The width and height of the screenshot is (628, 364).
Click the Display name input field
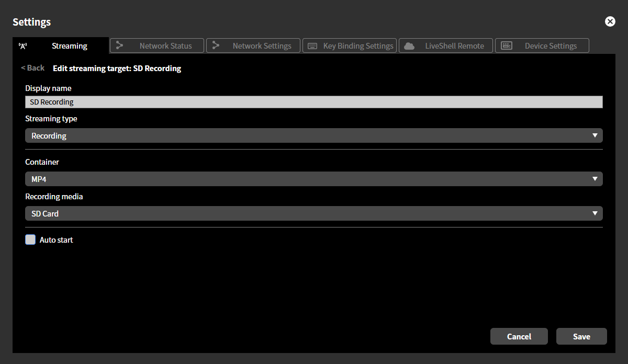point(314,101)
